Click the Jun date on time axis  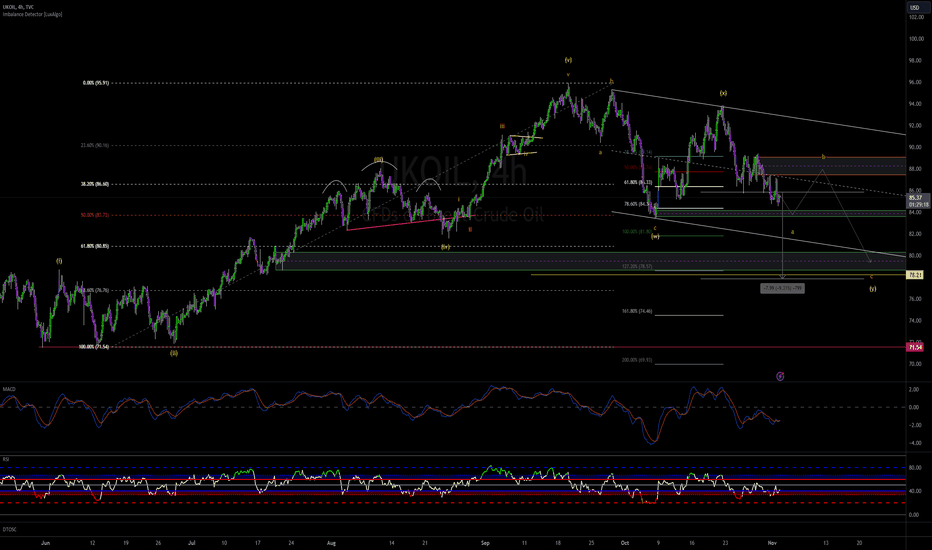(45, 543)
